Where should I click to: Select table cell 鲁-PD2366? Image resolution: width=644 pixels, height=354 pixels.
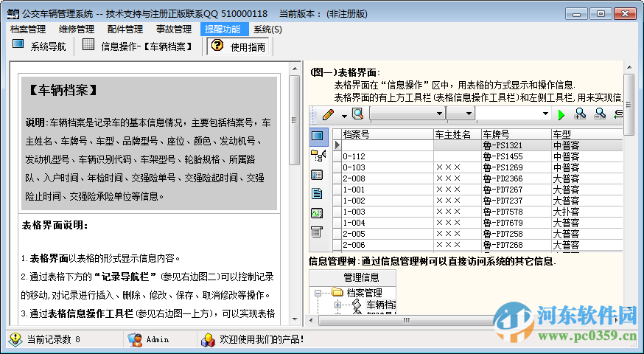tap(517, 178)
